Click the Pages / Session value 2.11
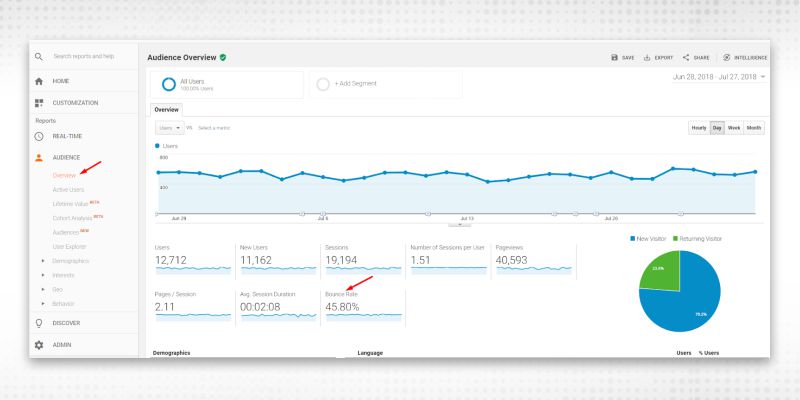 164,307
